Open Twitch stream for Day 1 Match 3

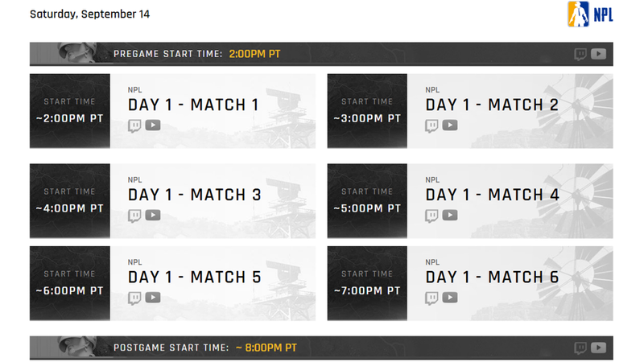coord(134,216)
